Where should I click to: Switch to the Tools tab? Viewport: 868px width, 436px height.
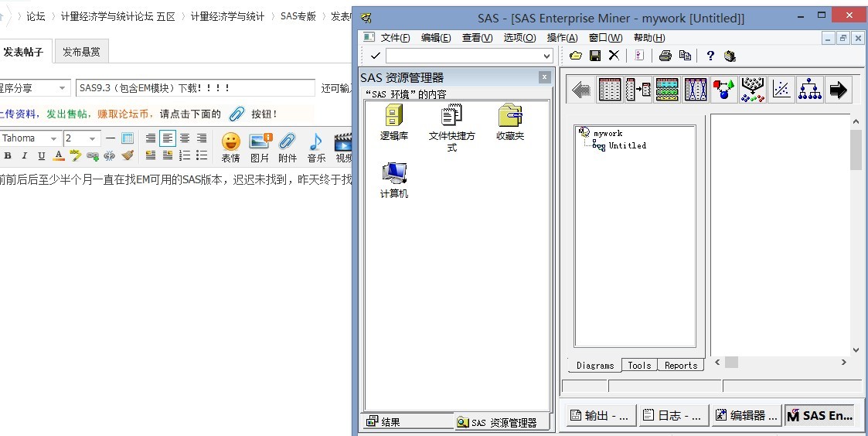click(x=639, y=365)
